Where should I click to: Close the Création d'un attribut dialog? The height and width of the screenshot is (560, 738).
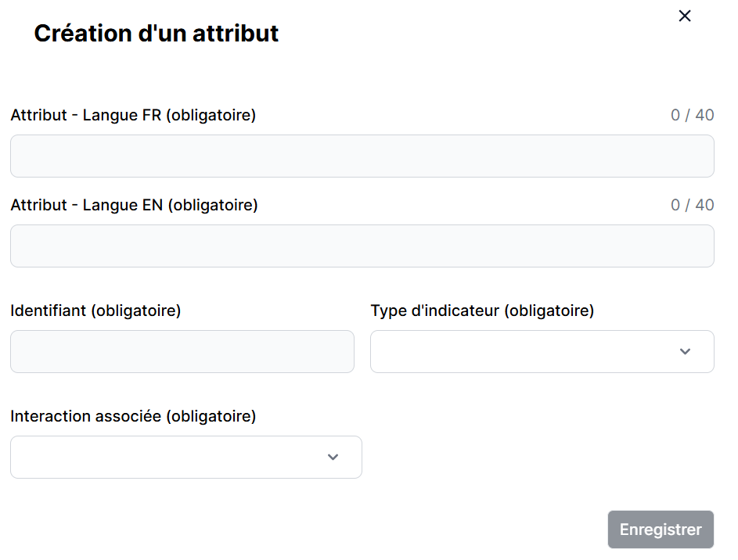(685, 16)
